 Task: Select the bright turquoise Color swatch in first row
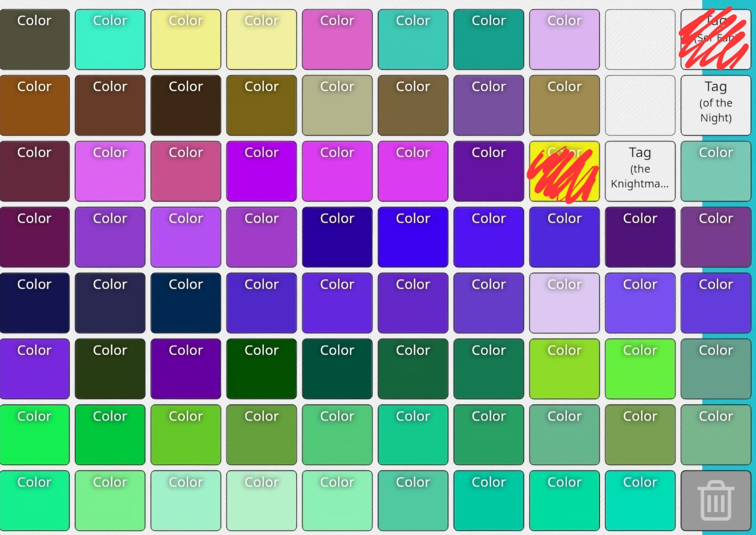(x=110, y=39)
